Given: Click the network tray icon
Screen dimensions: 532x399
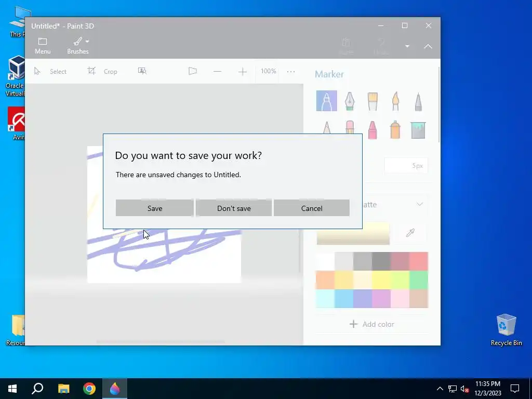Looking at the screenshot, I should point(453,389).
